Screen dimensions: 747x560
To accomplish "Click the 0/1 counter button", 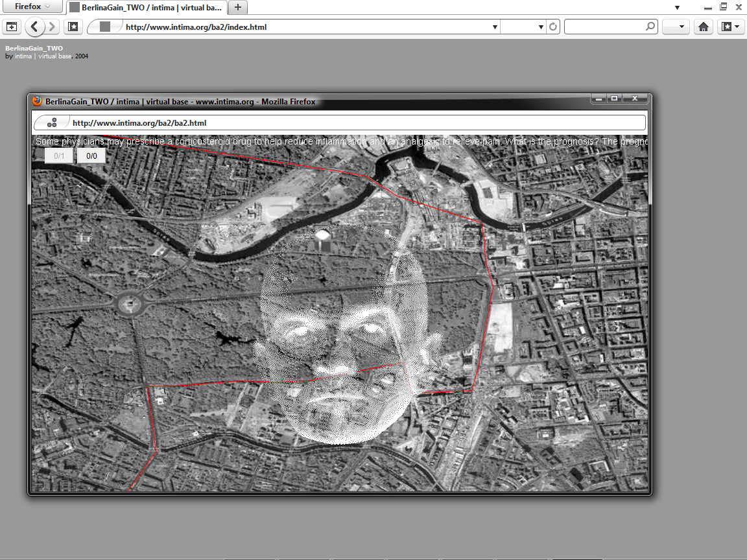I will point(59,156).
